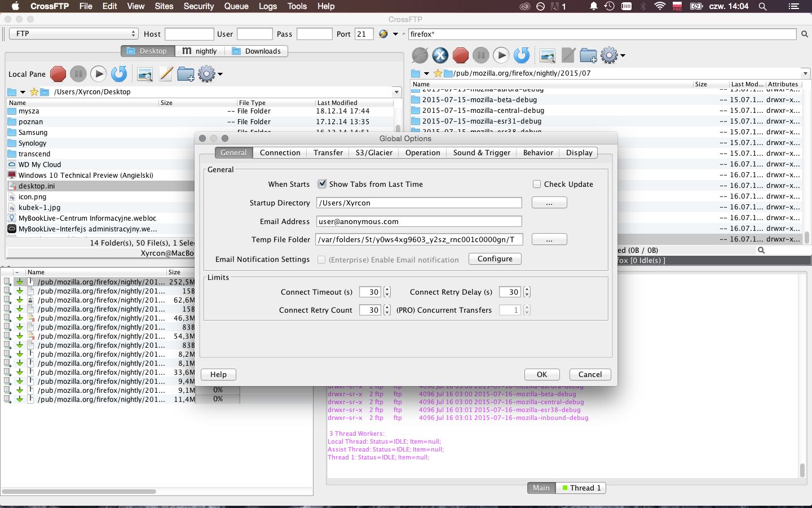
Task: Expand the remote path dropdown arrow
Action: click(805, 73)
